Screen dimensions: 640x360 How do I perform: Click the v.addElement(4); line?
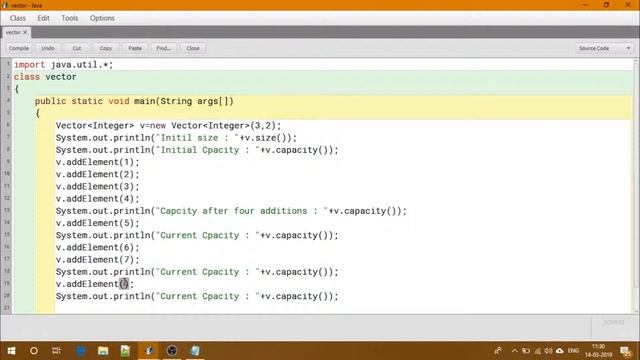click(x=98, y=199)
